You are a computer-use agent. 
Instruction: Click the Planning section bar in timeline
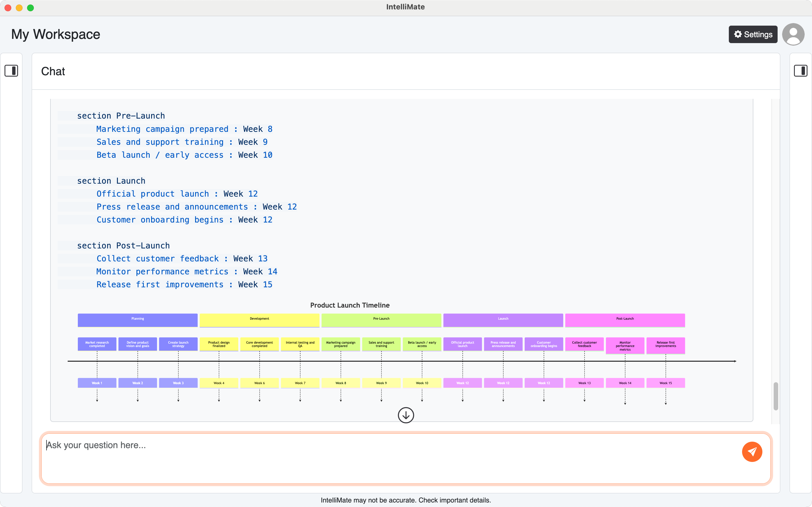pyautogui.click(x=138, y=320)
